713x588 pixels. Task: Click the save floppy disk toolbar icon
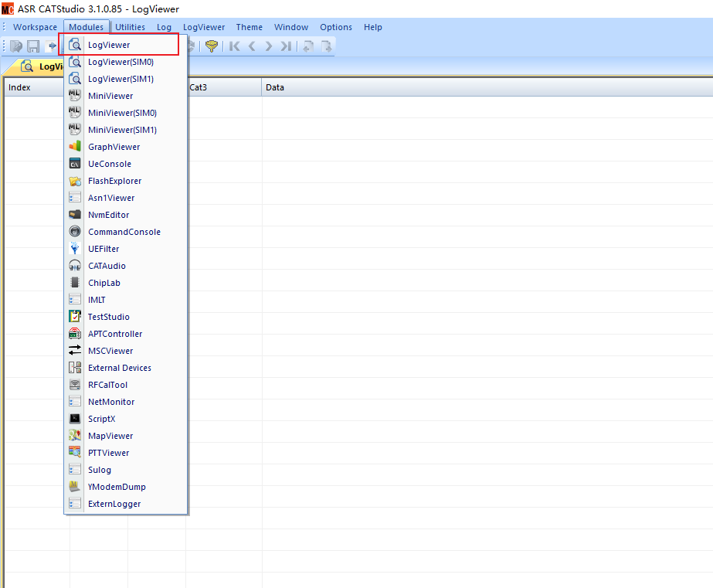click(33, 46)
